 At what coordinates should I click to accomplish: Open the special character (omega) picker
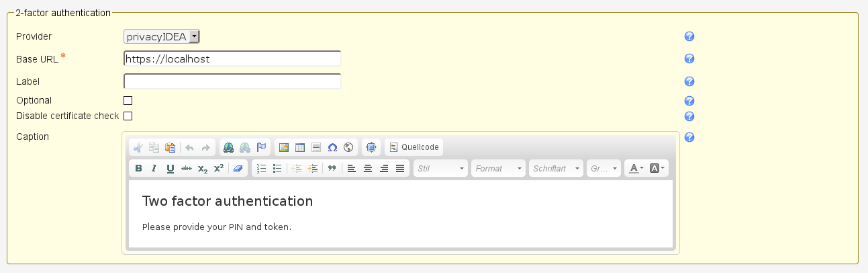click(332, 147)
